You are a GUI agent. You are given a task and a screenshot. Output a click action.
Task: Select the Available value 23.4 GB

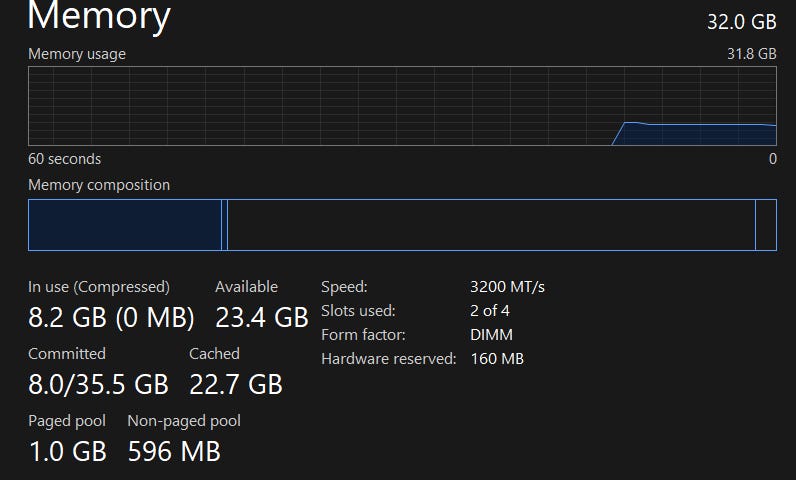coord(261,318)
